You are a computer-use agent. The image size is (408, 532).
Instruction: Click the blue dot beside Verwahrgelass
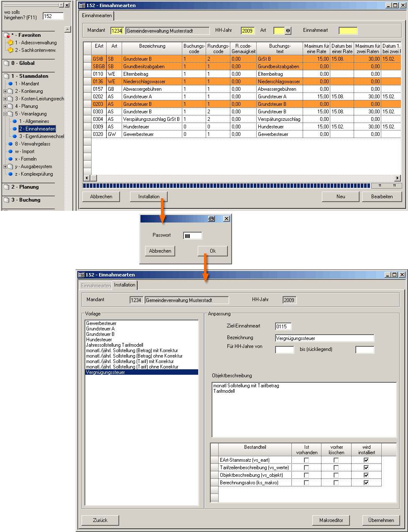pyautogui.click(x=10, y=144)
